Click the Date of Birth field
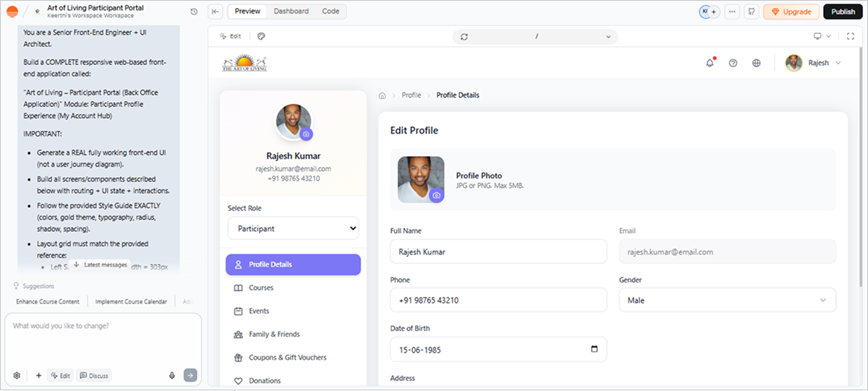This screenshot has height=391, width=868. (x=498, y=349)
